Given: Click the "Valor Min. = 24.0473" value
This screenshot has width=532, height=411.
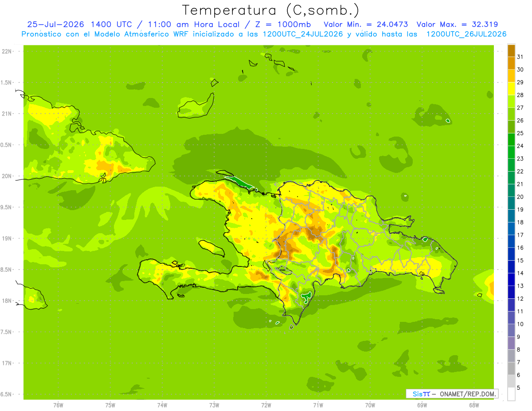Looking at the screenshot, I should [x=366, y=24].
